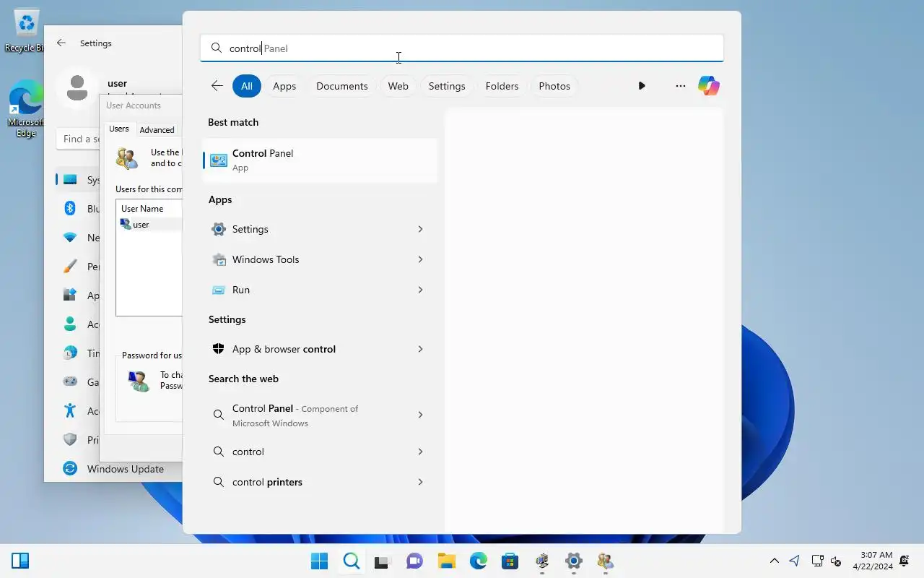Click the Settings gear app result icon
This screenshot has width=924, height=578.
point(218,229)
